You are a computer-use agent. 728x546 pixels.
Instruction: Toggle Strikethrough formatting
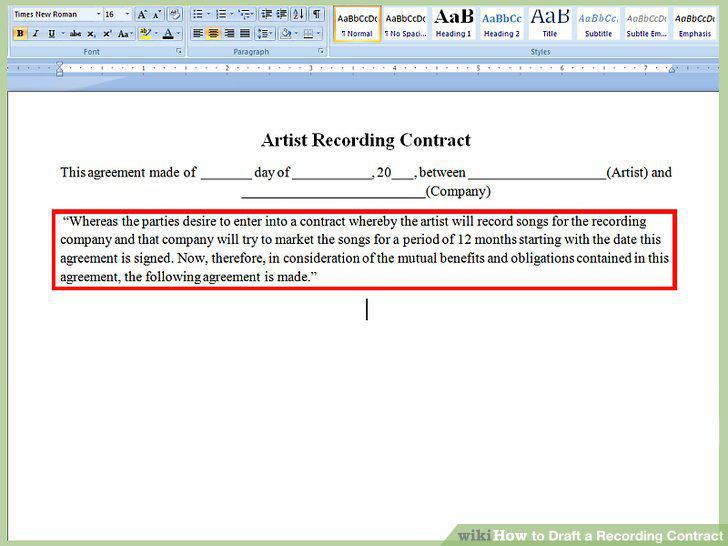(x=75, y=33)
